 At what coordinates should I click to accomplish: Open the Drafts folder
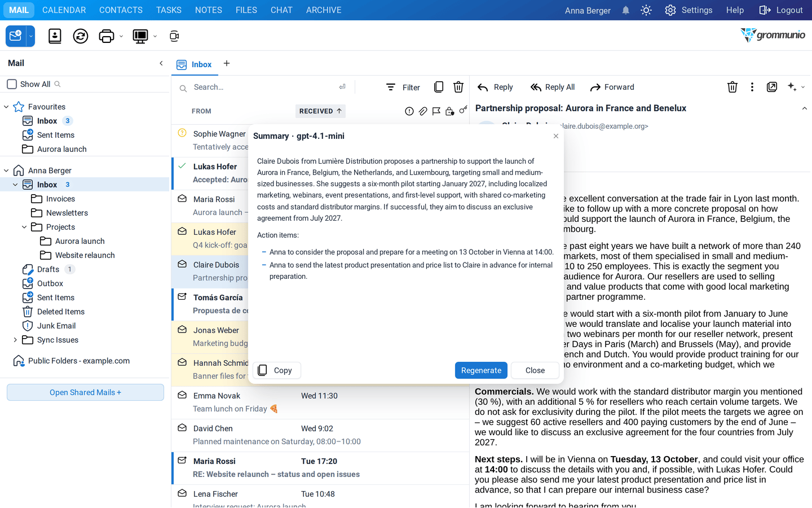[x=48, y=269]
